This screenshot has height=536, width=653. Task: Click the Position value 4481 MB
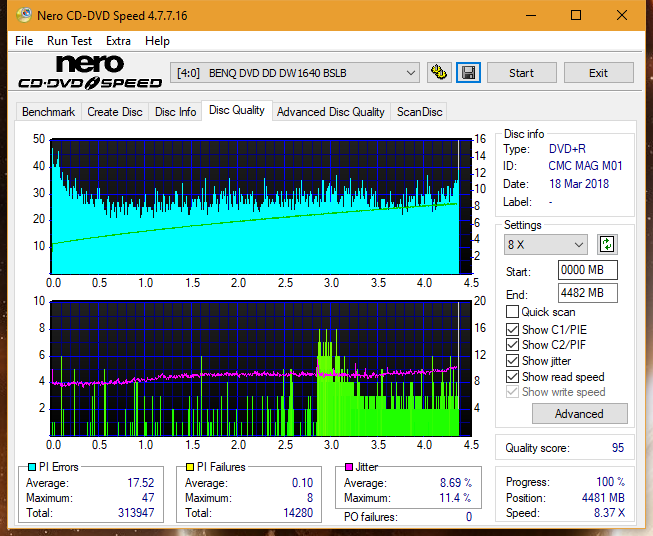click(x=603, y=498)
